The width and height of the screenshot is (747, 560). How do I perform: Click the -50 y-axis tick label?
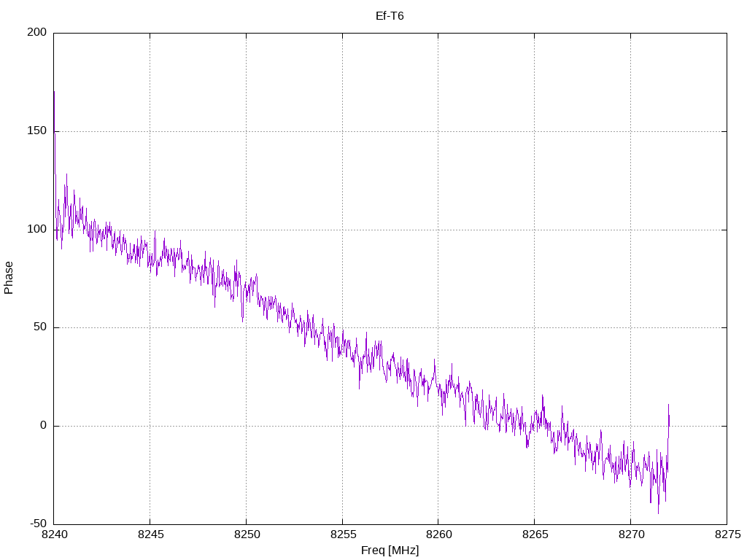(39, 524)
